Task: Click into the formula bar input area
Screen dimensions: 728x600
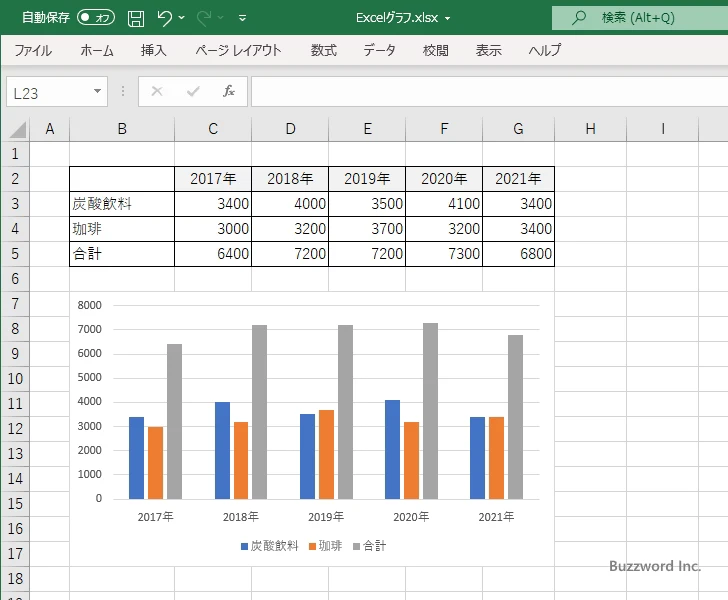Action: click(489, 92)
